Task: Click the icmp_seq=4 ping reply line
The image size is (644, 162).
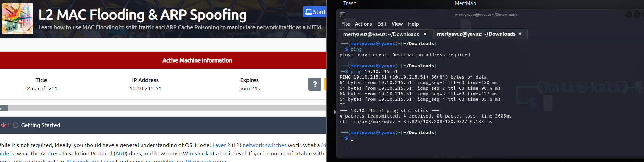Action: 420,99
